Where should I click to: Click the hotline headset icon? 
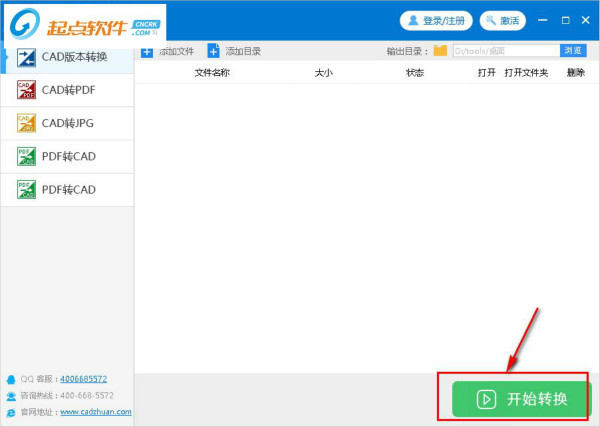(x=11, y=396)
